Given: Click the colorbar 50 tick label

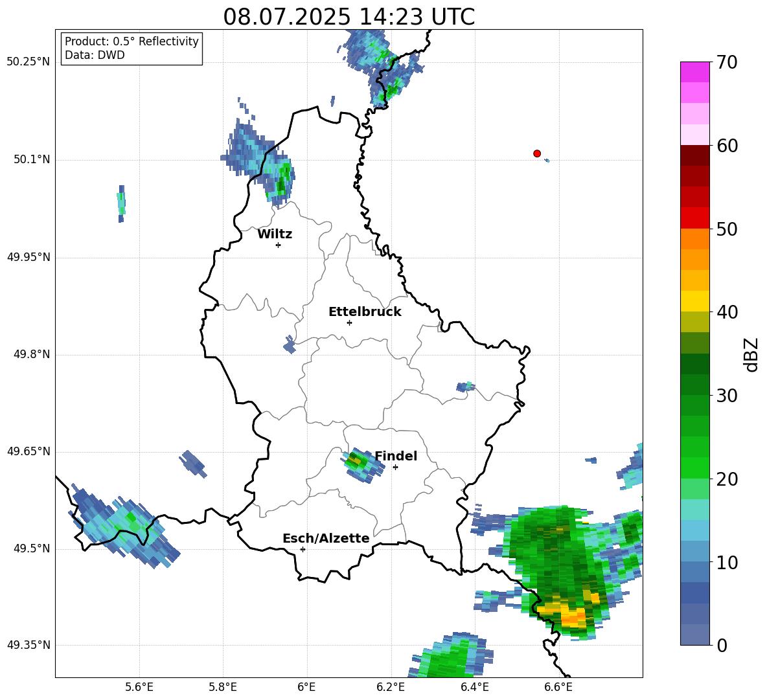Looking at the screenshot, I should [727, 229].
